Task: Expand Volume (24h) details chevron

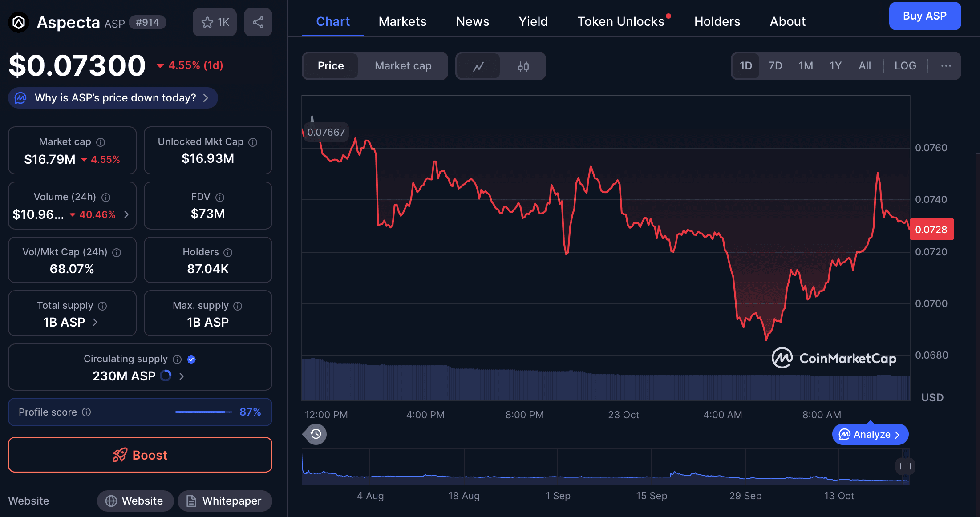Action: pos(126,214)
